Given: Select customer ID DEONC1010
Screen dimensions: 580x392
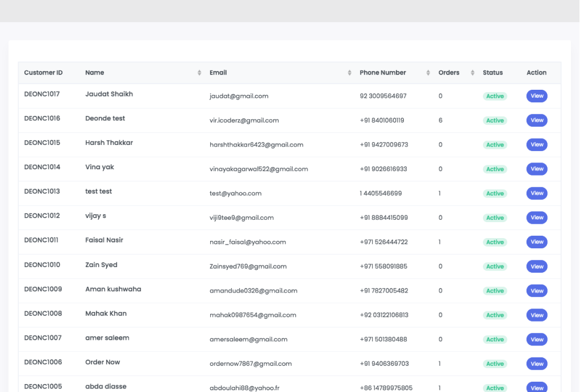Looking at the screenshot, I should click(42, 265).
